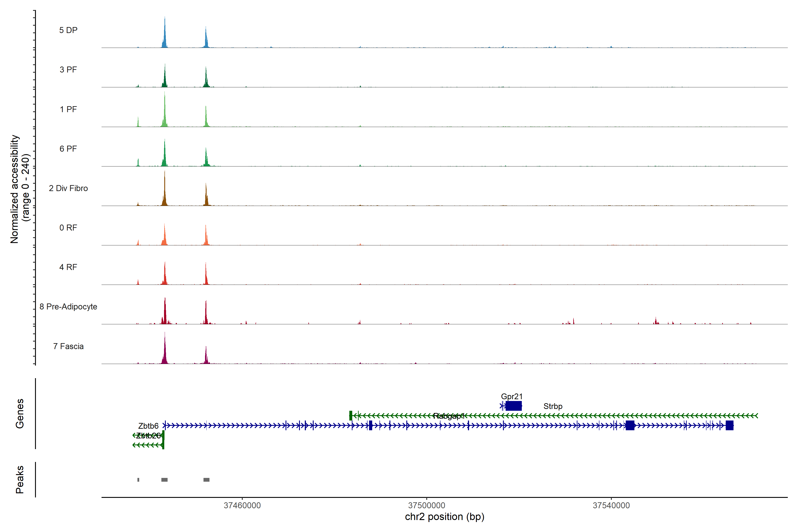Click the chr2 position (bp) axis title
The width and height of the screenshot is (798, 532).
tap(444, 517)
